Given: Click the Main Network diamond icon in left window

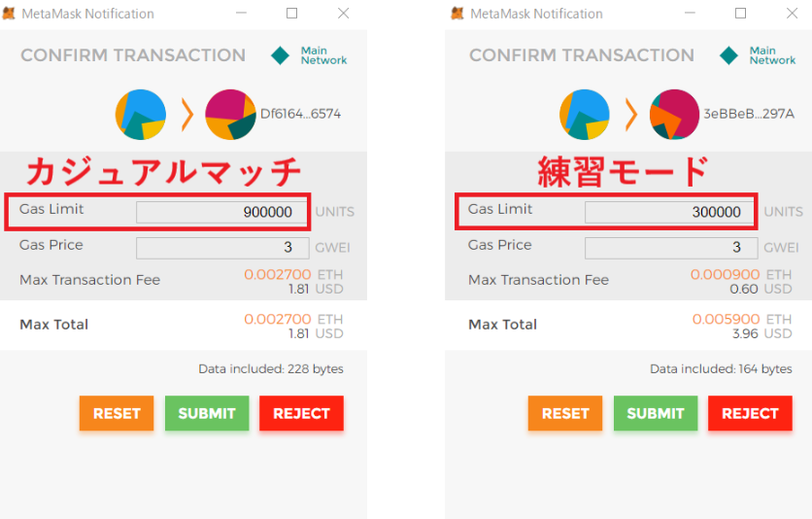Looking at the screenshot, I should coord(280,55).
